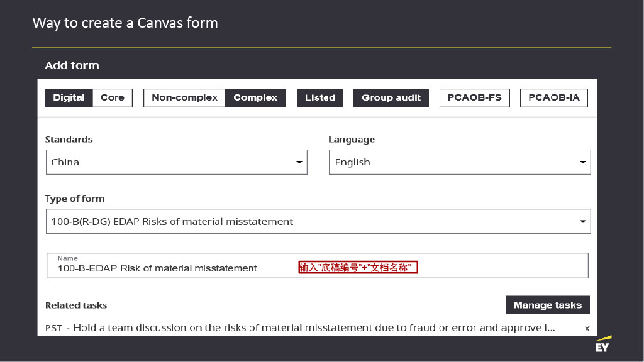Switch to Non-complex entity type
644x362 pixels.
pyautogui.click(x=184, y=97)
